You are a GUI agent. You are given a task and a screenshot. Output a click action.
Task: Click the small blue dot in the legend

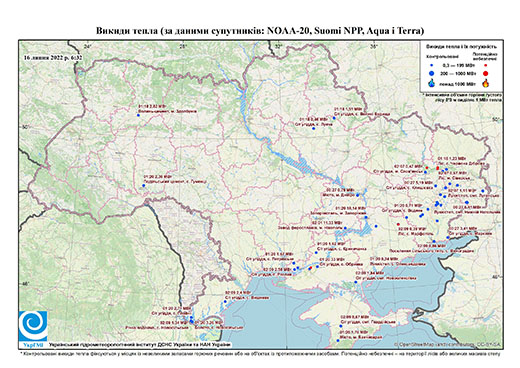(x=432, y=65)
